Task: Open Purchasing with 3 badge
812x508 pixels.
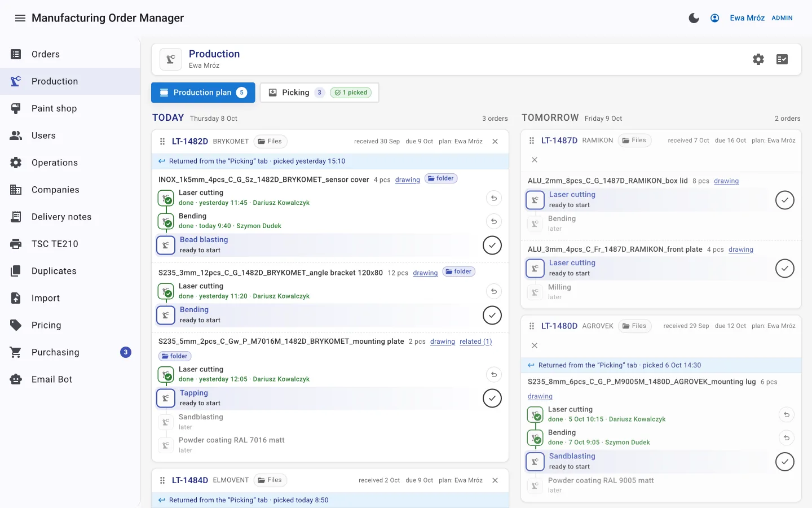Action: click(x=70, y=352)
